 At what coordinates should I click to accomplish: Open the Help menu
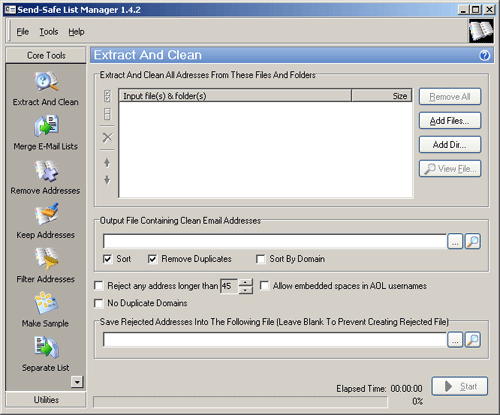[x=76, y=32]
